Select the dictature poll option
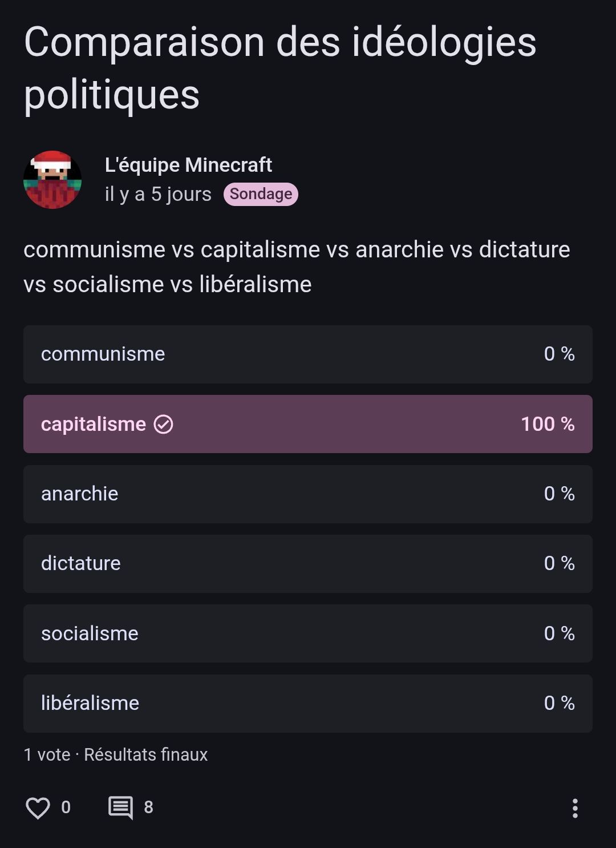The width and height of the screenshot is (616, 848). pos(307,564)
